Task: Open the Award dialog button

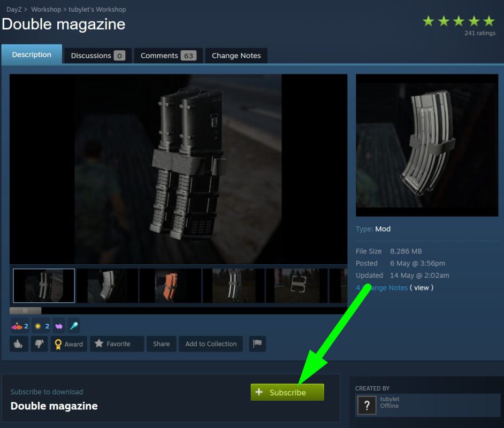Action: [69, 344]
